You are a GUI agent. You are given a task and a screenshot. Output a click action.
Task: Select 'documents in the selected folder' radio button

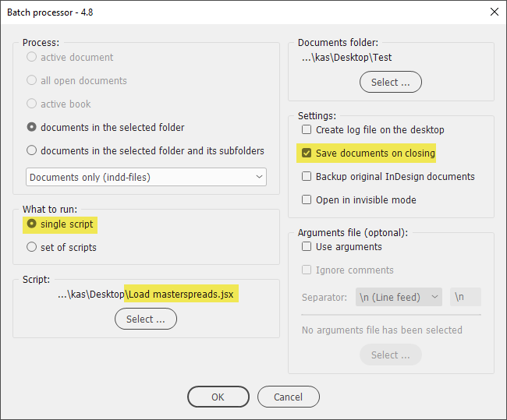(31, 127)
